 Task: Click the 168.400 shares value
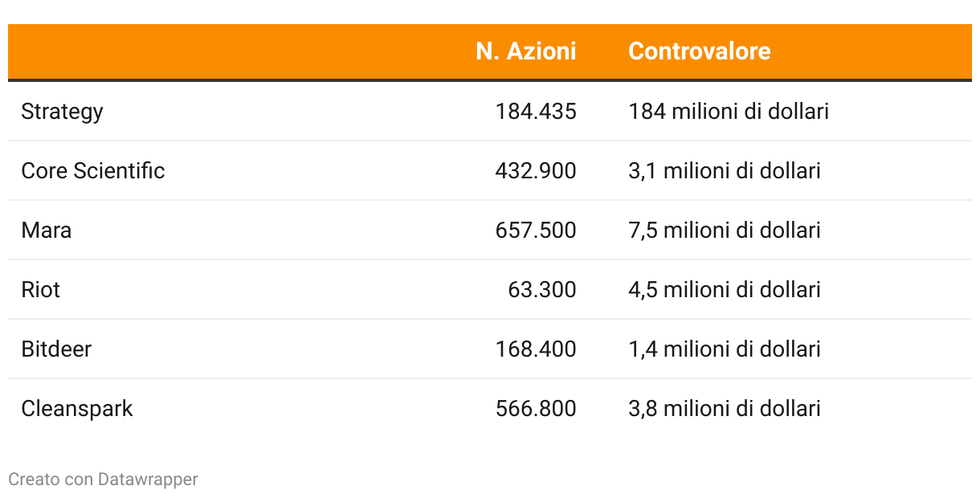point(536,349)
